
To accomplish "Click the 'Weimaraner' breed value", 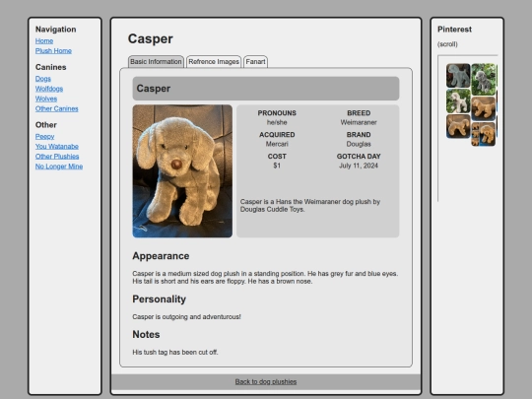I will pos(359,122).
